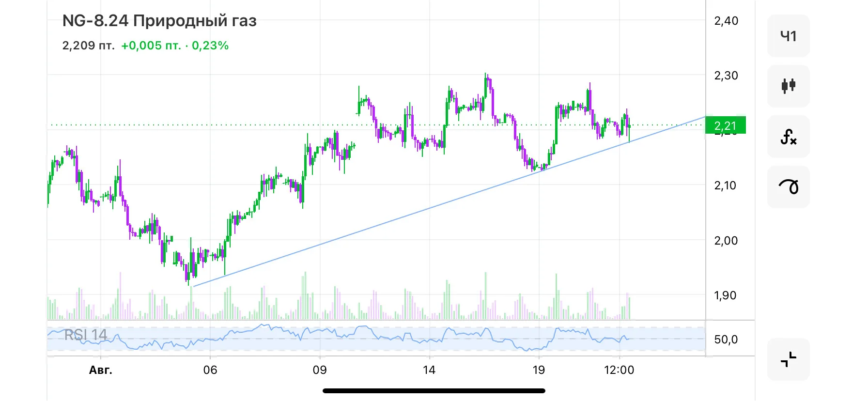The height and width of the screenshot is (401, 868).
Task: Click the 09 date axis label
Action: click(320, 370)
